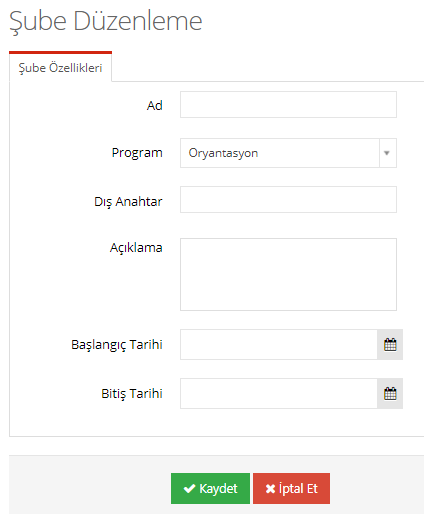The image size is (424, 514).
Task: Click the Bitiş Tarihi field label
Action: point(132,394)
